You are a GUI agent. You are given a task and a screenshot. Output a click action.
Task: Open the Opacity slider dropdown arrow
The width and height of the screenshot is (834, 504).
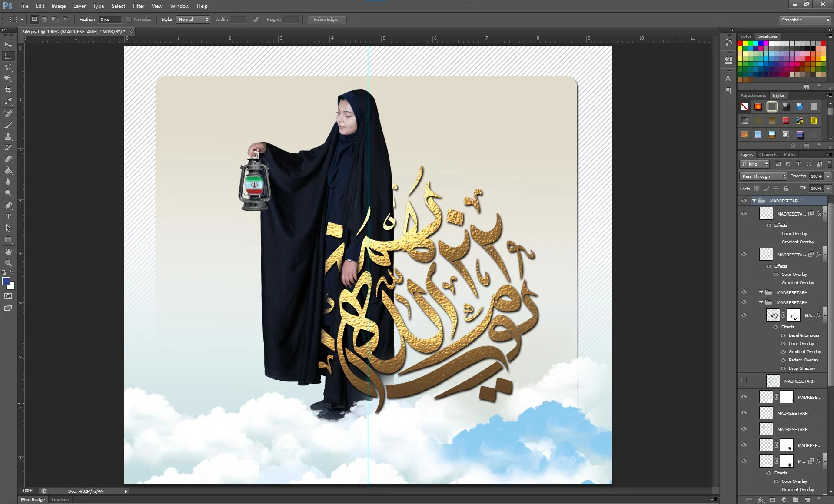coord(828,176)
